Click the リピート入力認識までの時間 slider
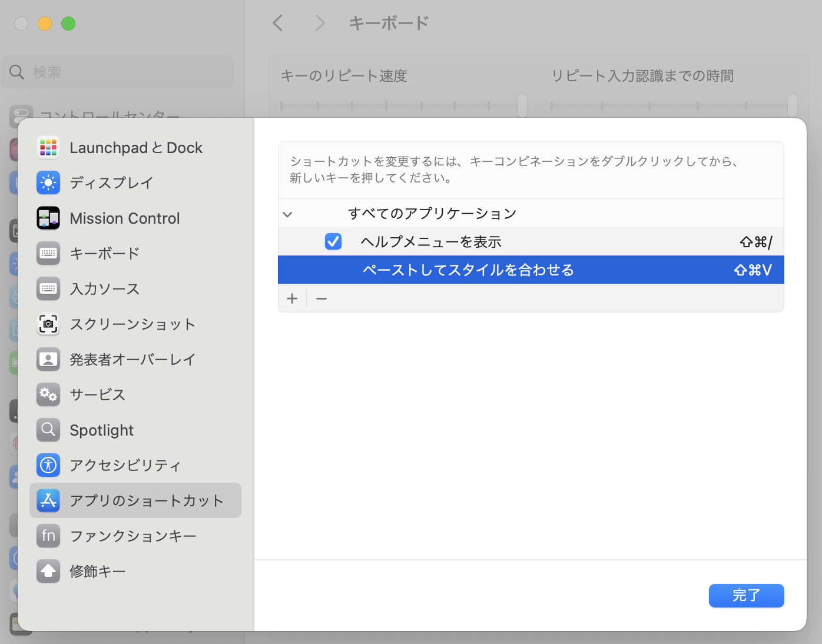Image resolution: width=822 pixels, height=644 pixels. 674,106
